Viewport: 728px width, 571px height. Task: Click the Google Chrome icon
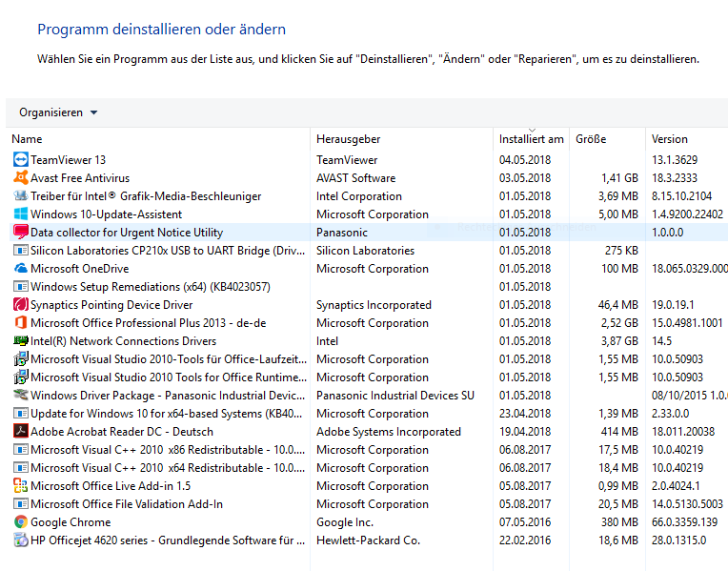point(20,522)
